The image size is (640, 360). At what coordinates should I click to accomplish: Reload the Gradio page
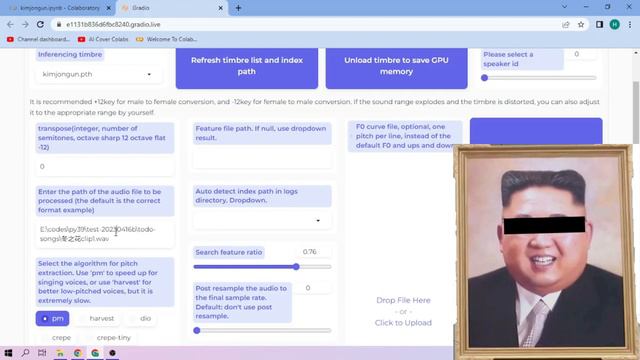(40, 24)
